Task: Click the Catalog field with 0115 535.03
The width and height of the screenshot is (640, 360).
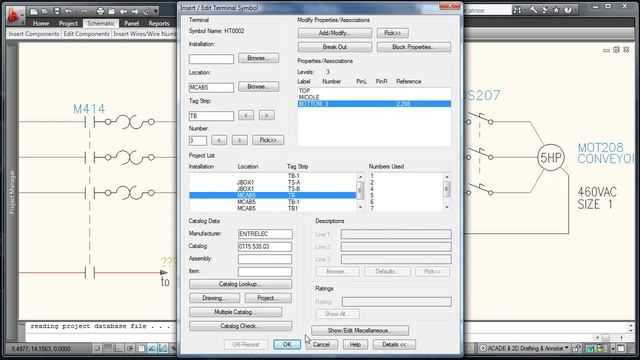Action: coord(265,247)
